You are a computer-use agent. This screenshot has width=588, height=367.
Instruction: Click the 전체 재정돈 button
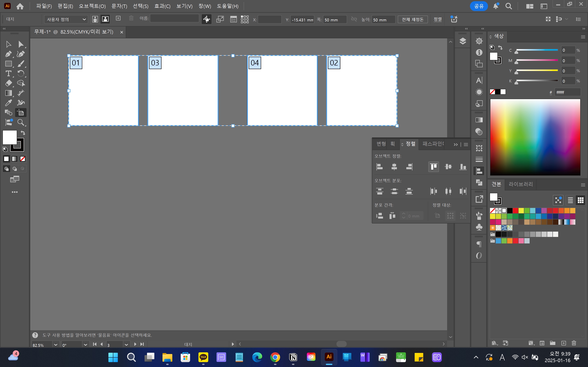(x=413, y=19)
